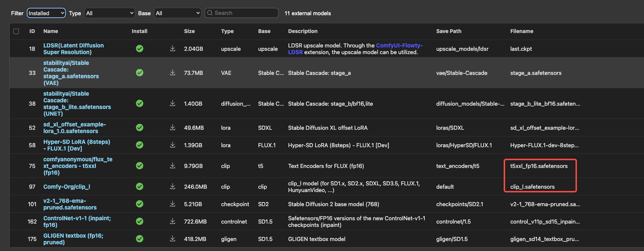
Task: Click download icon for Hyper-SD LoRA row
Action: point(173,145)
